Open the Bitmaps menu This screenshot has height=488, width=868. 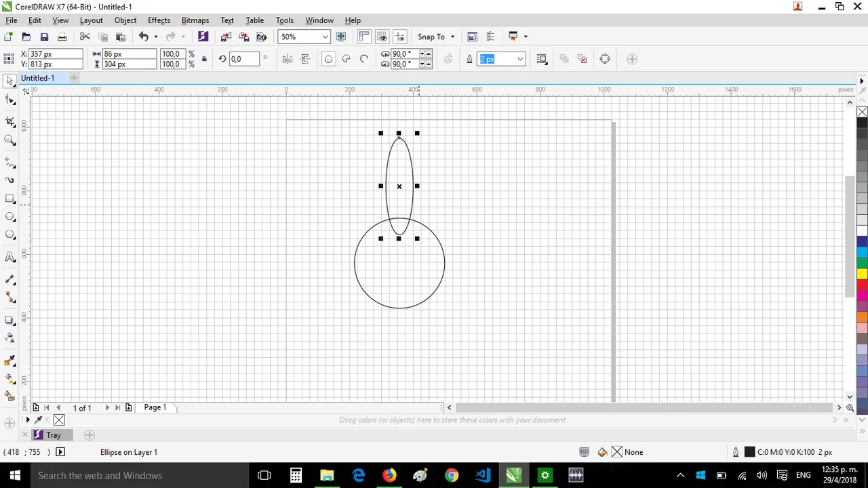point(195,20)
